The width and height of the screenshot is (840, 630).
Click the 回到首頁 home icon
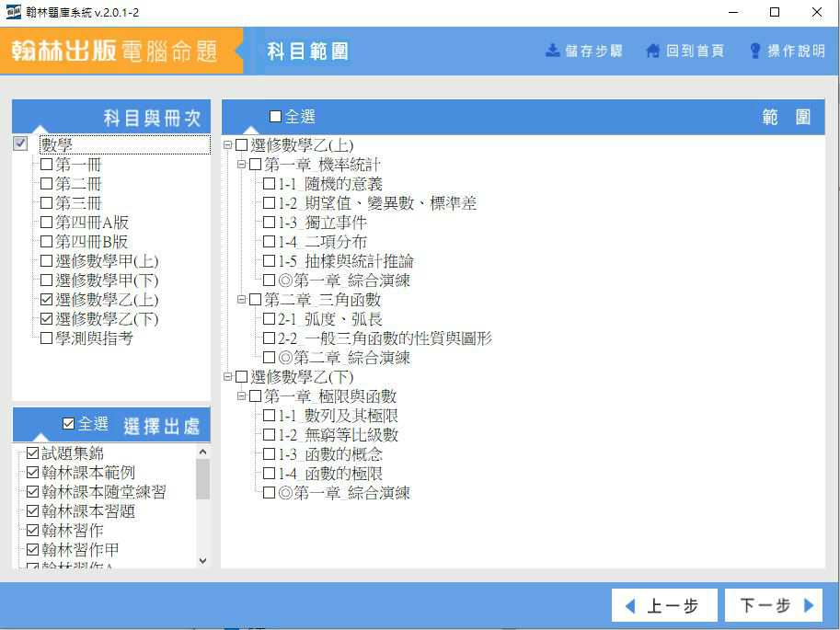(652, 51)
